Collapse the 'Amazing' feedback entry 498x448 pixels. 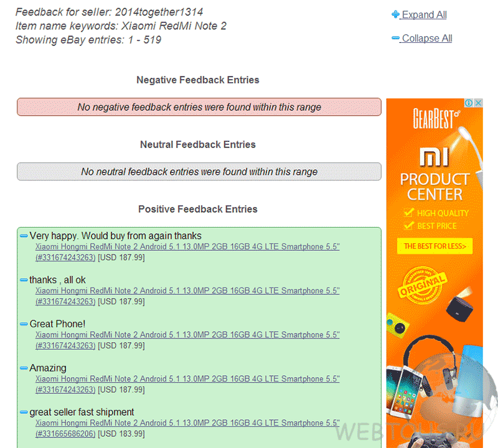pyautogui.click(x=24, y=368)
